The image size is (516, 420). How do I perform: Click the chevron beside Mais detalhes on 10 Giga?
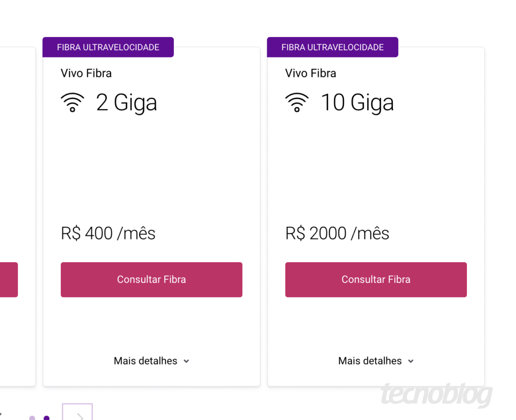[x=410, y=361]
